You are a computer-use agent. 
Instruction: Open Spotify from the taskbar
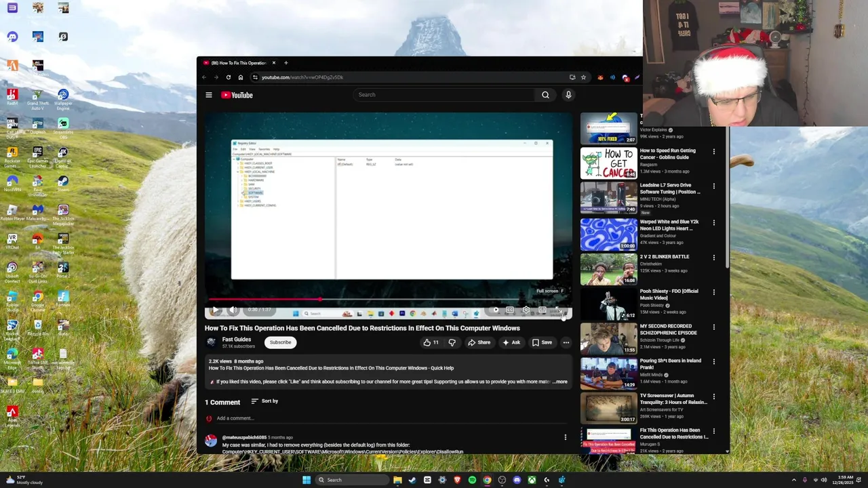click(x=472, y=480)
